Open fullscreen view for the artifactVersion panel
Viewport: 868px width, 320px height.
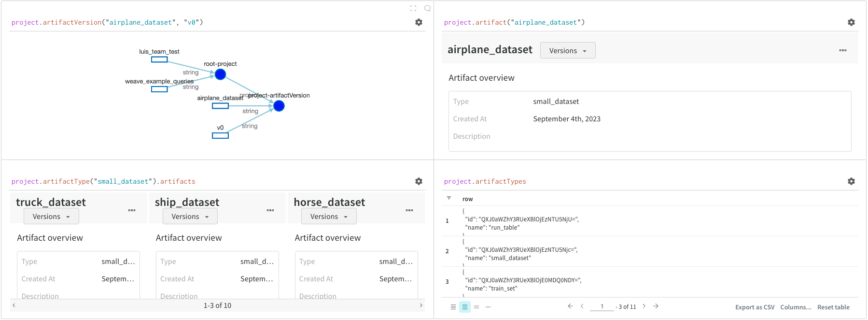(413, 8)
